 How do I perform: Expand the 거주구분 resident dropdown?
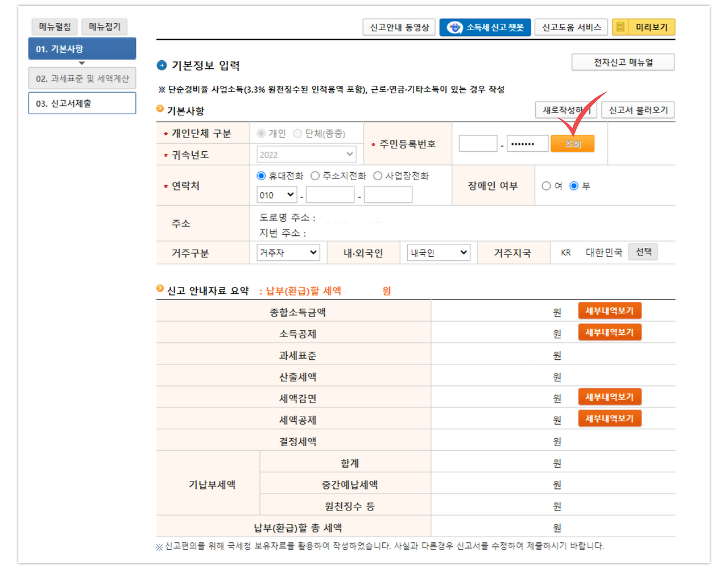point(288,252)
